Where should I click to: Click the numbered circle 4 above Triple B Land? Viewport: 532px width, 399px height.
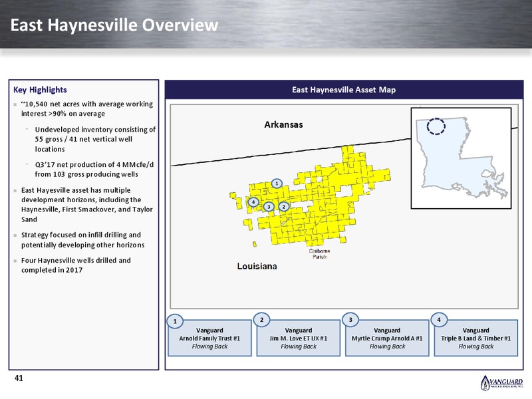tap(439, 320)
